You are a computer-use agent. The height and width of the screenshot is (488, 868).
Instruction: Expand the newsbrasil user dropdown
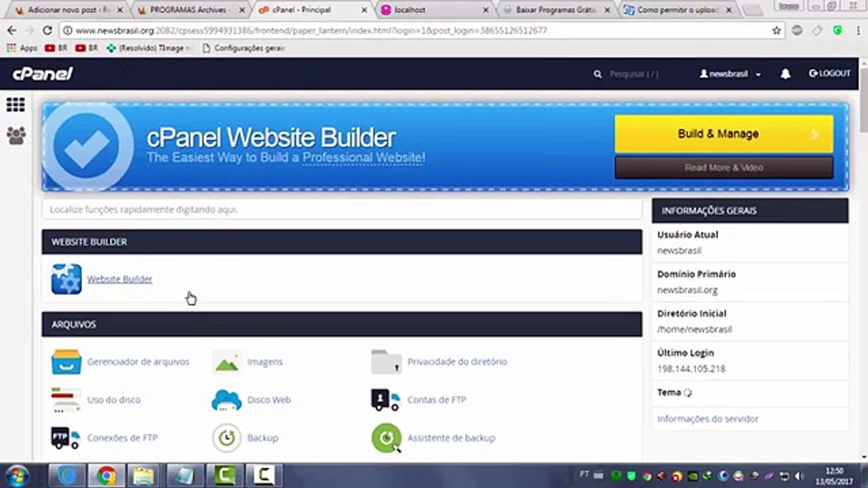coord(730,74)
